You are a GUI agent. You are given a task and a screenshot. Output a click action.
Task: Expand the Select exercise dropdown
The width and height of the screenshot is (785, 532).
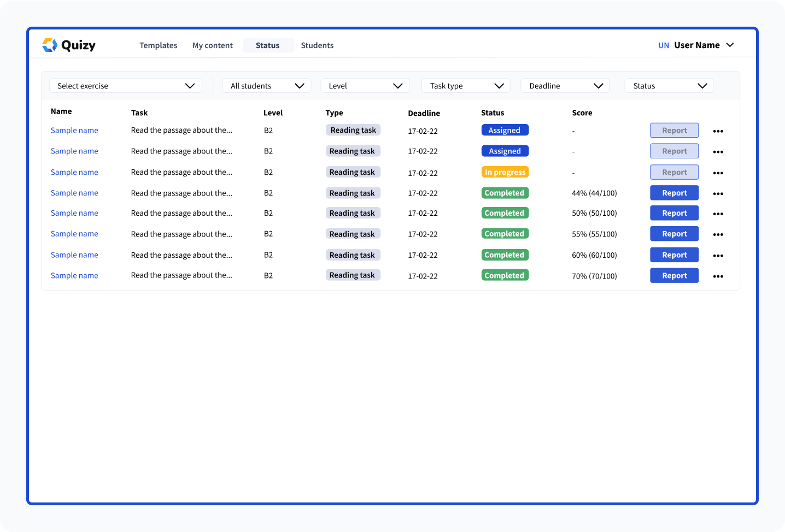pyautogui.click(x=125, y=86)
